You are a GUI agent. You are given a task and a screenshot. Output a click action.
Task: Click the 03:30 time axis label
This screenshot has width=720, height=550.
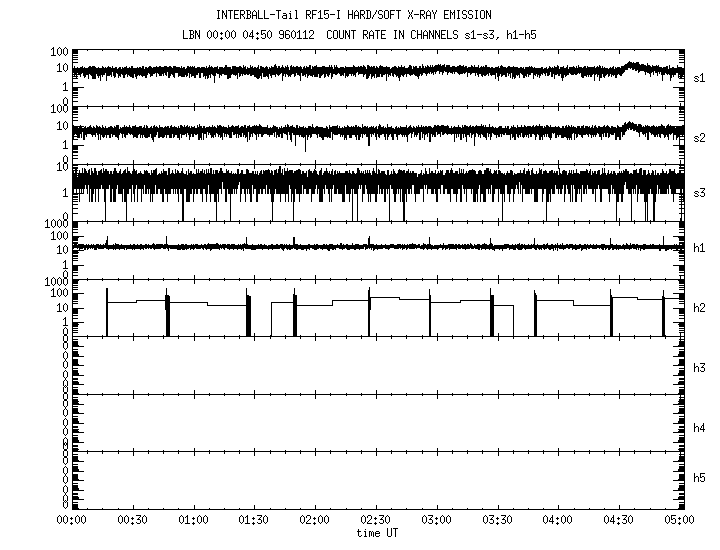pyautogui.click(x=497, y=522)
